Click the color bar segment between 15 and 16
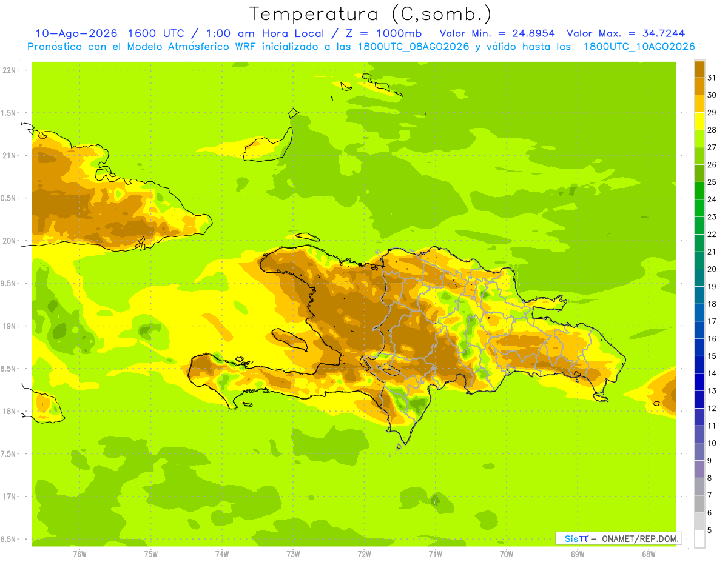This screenshot has height=562, width=728. coord(699,347)
